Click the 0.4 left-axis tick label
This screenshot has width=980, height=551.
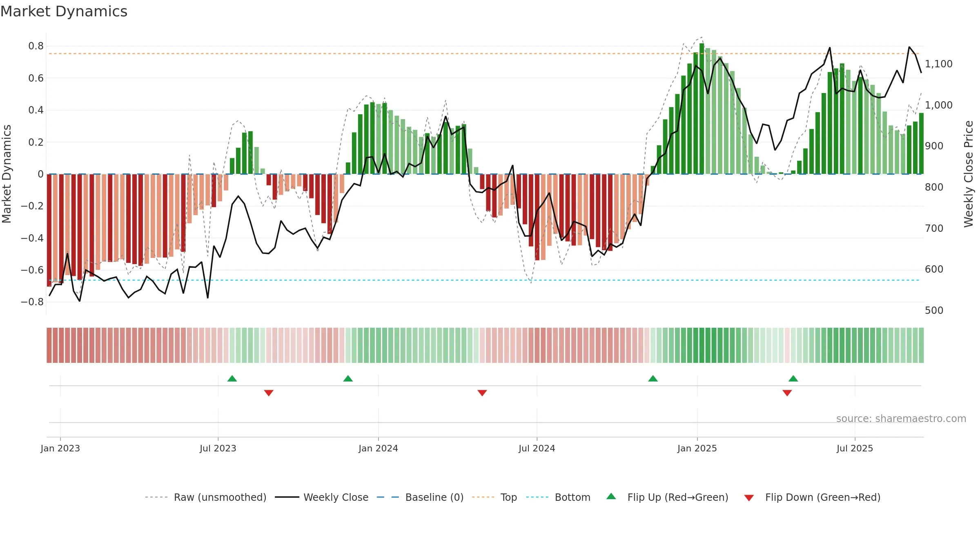click(36, 110)
